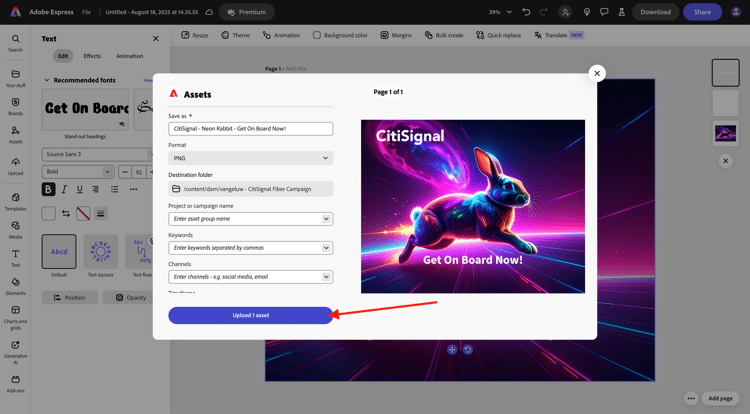Select the Edit tab in Text panel

[63, 56]
